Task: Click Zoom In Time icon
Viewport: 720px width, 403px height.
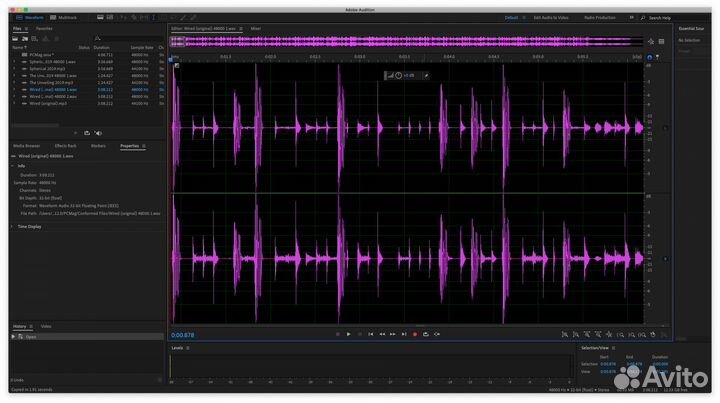Action: point(587,335)
